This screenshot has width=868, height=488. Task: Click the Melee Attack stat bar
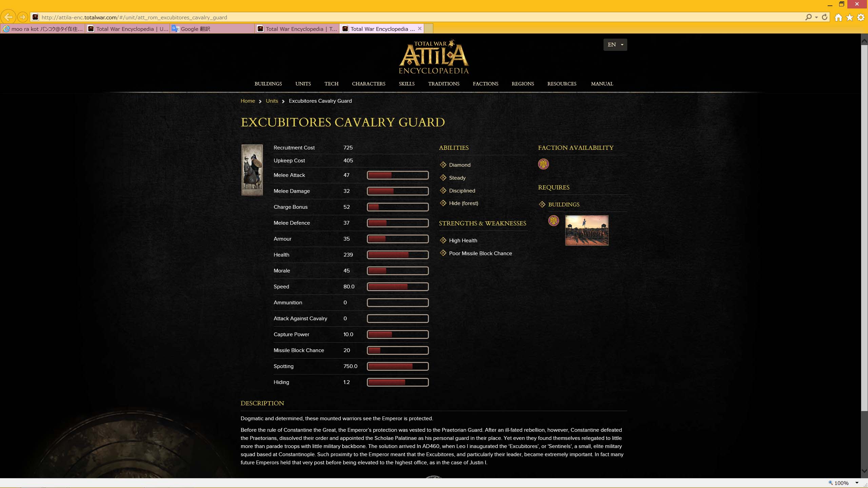[398, 175]
